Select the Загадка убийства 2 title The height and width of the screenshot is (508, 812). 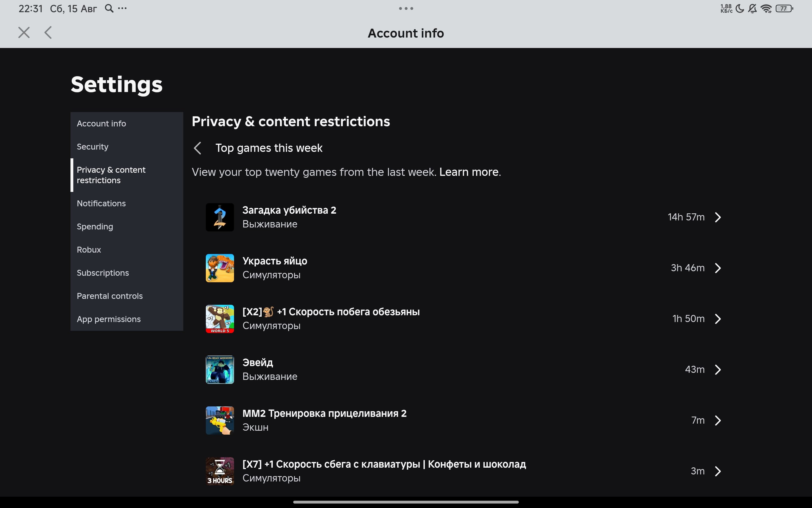click(x=289, y=210)
